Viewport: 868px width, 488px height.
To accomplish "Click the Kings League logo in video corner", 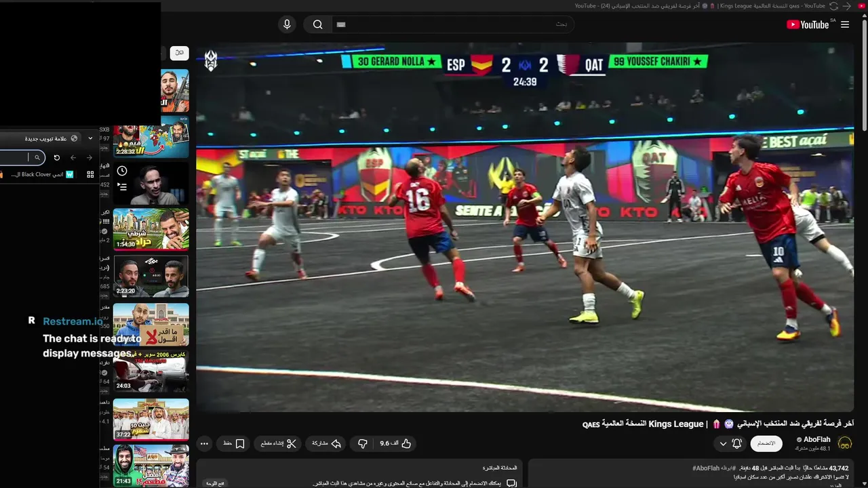I will tap(211, 60).
